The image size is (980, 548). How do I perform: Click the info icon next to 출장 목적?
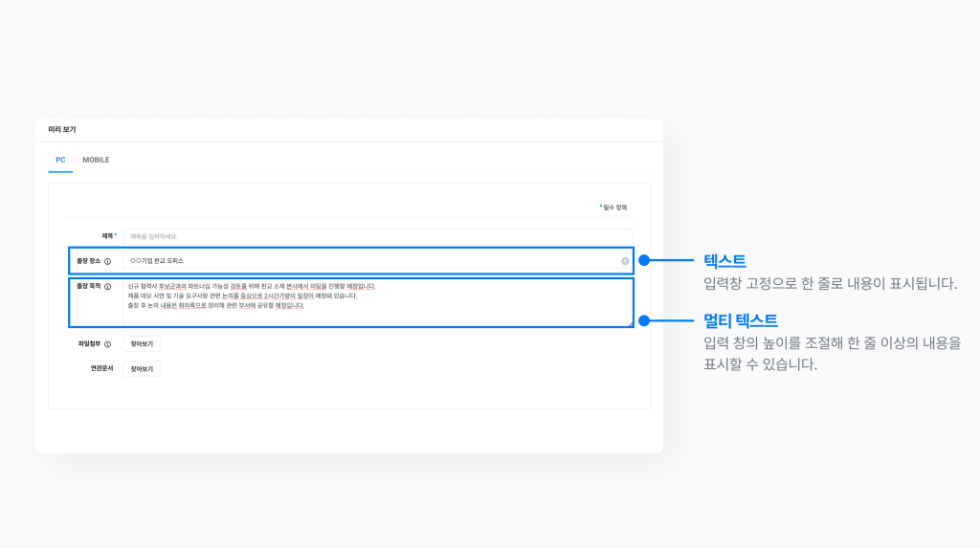[107, 287]
